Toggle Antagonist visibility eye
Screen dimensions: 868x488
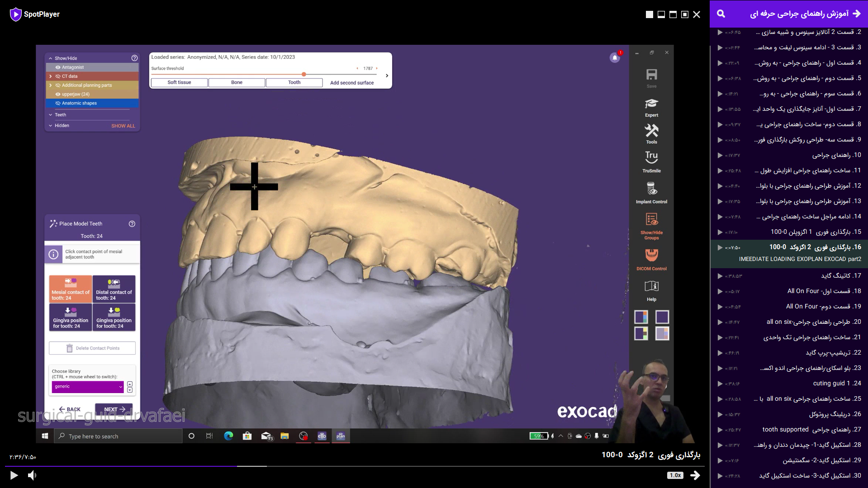[x=58, y=67]
